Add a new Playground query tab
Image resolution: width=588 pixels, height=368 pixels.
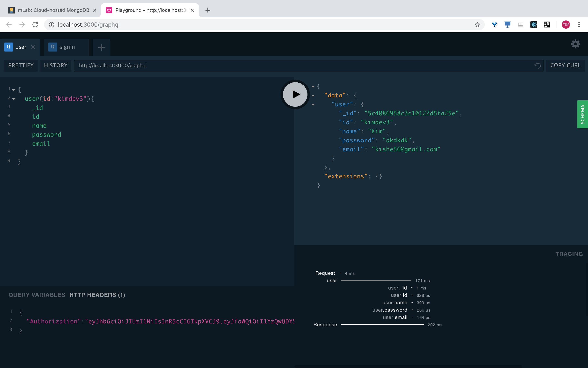tap(101, 47)
